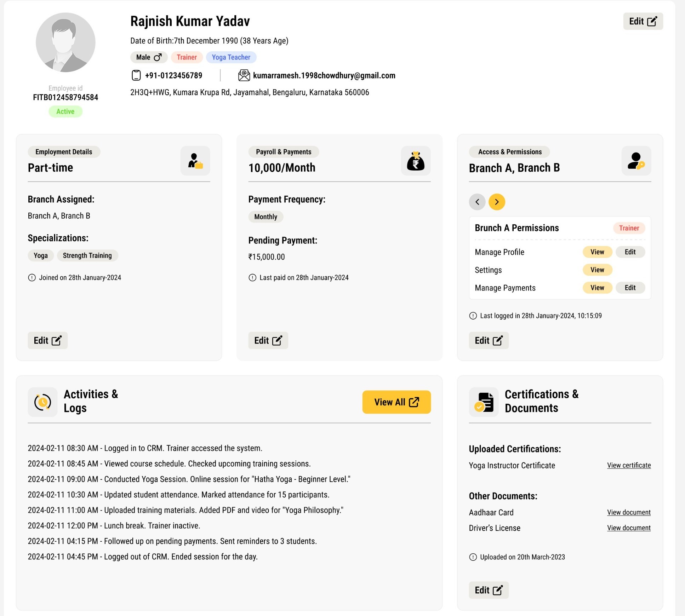The image size is (685, 616).
Task: View document for Aadhaar Card
Action: pyautogui.click(x=628, y=512)
